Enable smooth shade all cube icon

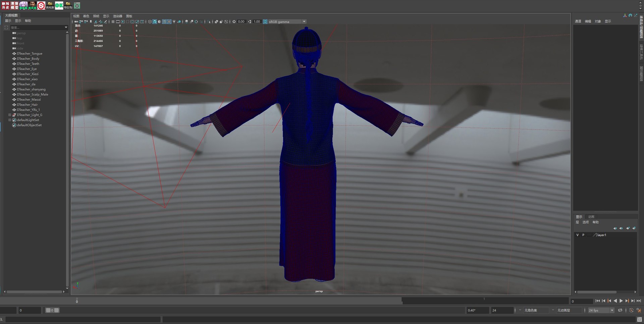155,22
